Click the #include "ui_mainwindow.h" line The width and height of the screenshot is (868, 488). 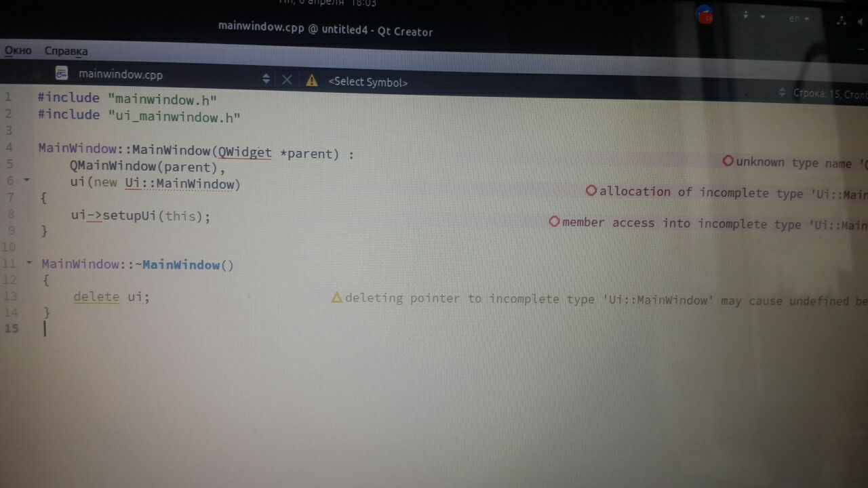click(139, 116)
